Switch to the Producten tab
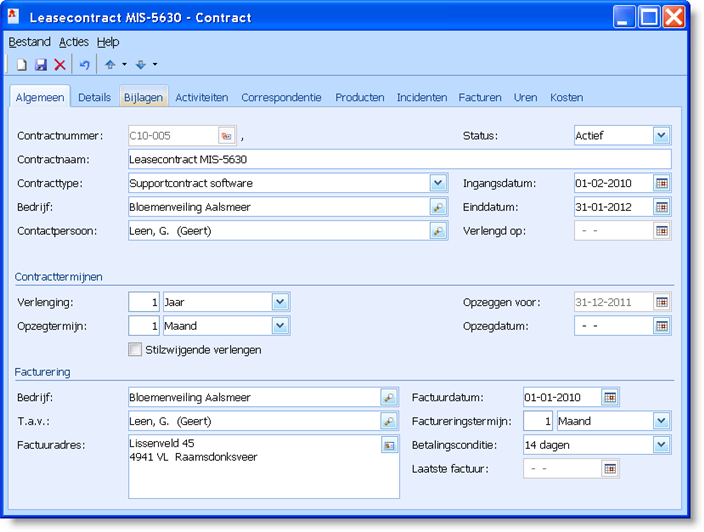Image resolution: width=704 pixels, height=532 pixels. (360, 97)
